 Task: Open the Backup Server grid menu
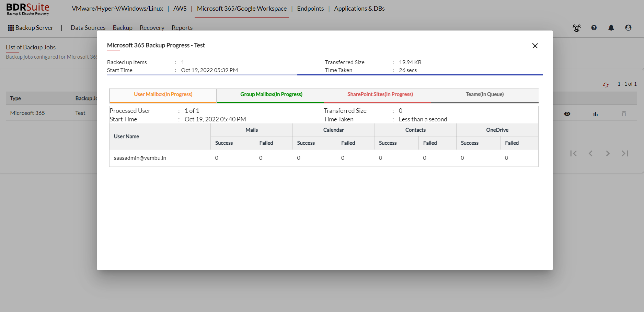click(x=31, y=28)
